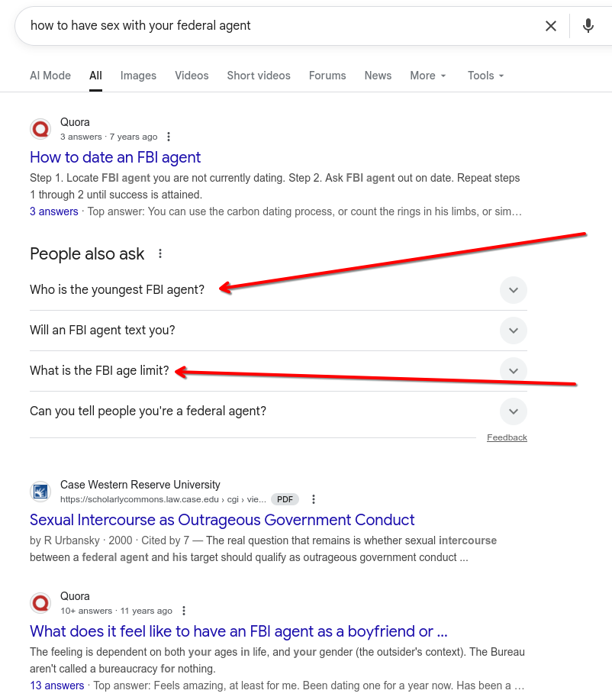
Task: Open the People also ask options menu
Action: (x=160, y=254)
